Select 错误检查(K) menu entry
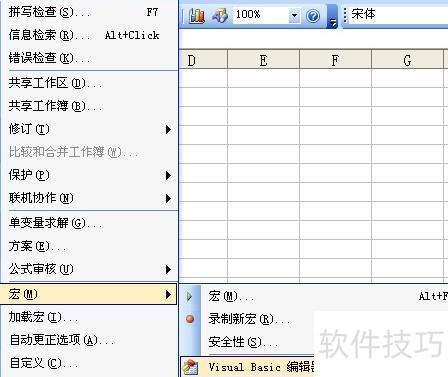This screenshot has height=377, width=448. coord(89,58)
